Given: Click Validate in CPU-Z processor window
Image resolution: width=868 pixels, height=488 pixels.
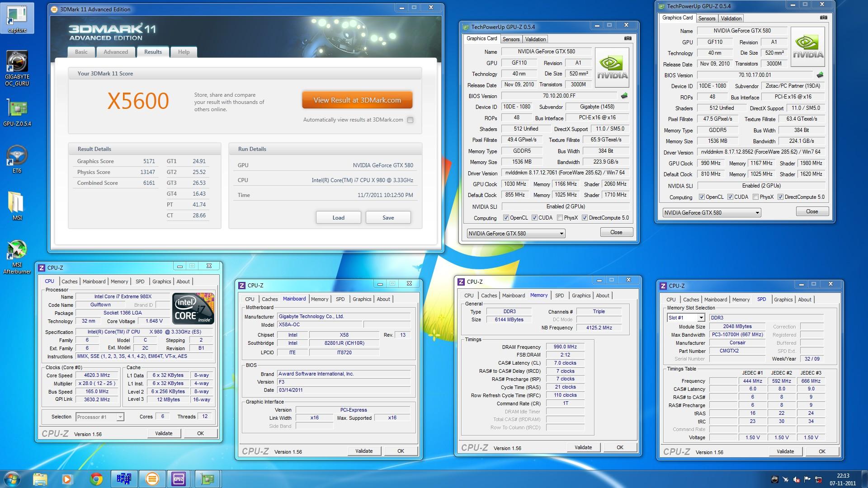Looking at the screenshot, I should [164, 433].
